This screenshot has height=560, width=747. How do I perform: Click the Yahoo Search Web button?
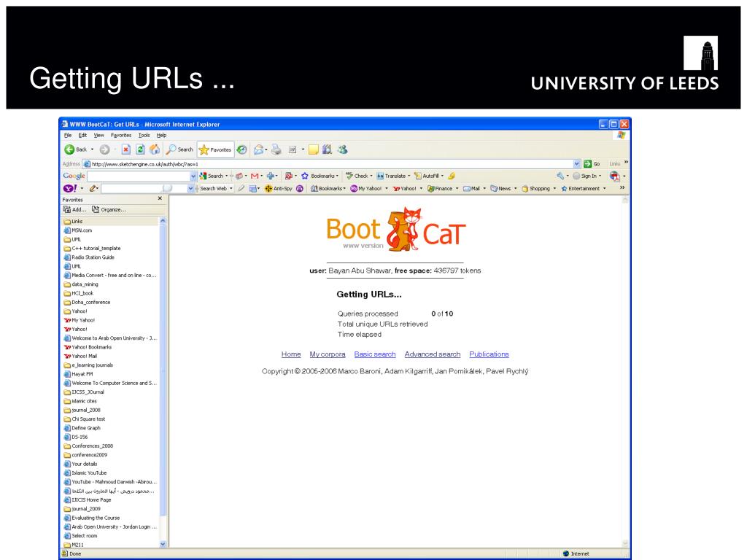213,189
